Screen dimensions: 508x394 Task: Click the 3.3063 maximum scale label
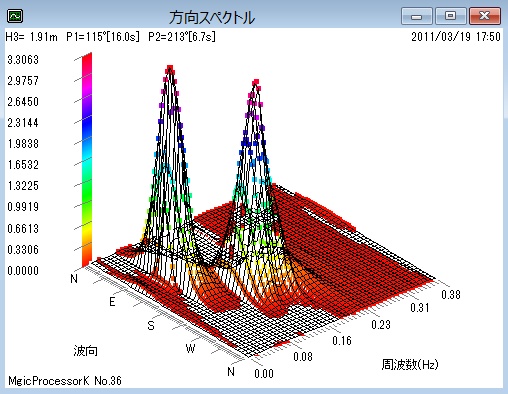coord(23,60)
